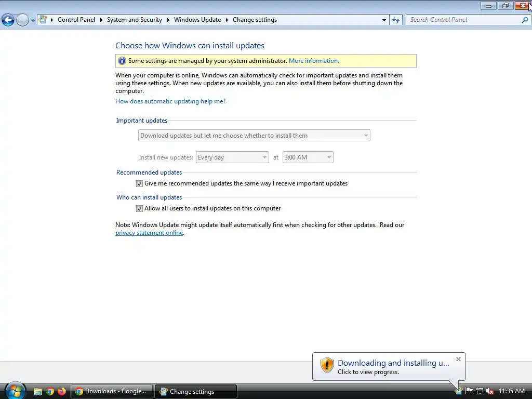The width and height of the screenshot is (532, 399).
Task: Click the blue information icon in banner
Action: [x=122, y=61]
